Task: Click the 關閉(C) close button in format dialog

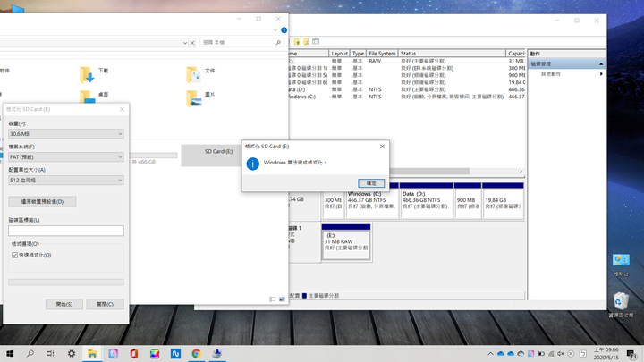Action: (x=106, y=304)
